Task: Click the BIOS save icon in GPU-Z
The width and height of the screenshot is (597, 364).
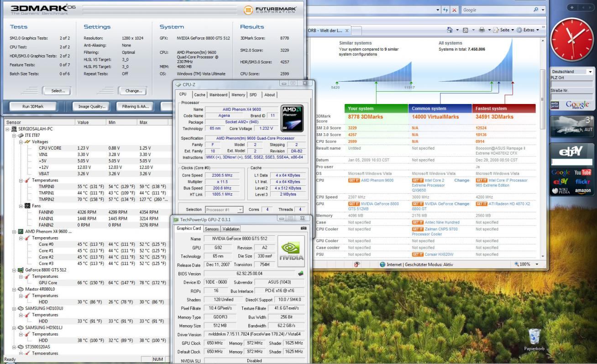Action: click(x=300, y=274)
